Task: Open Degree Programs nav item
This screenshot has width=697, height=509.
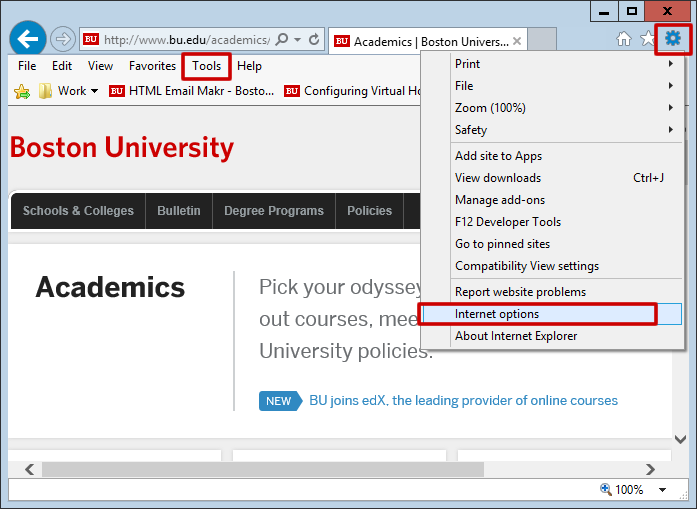Action: (274, 211)
